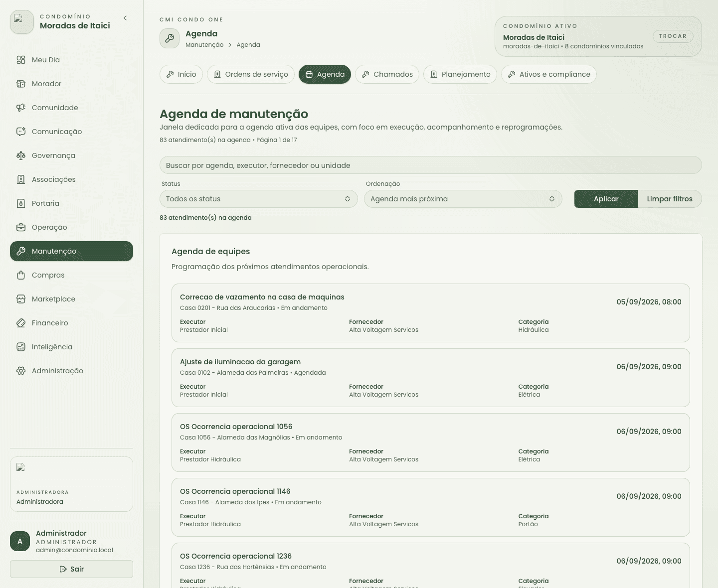Click the Governança scales icon
This screenshot has width=718, height=588.
[21, 155]
